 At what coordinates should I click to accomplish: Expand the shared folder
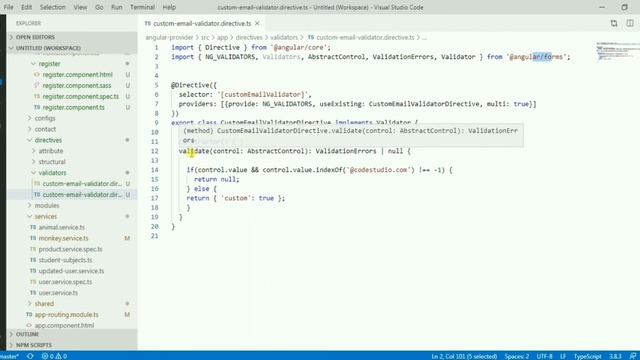click(x=44, y=304)
